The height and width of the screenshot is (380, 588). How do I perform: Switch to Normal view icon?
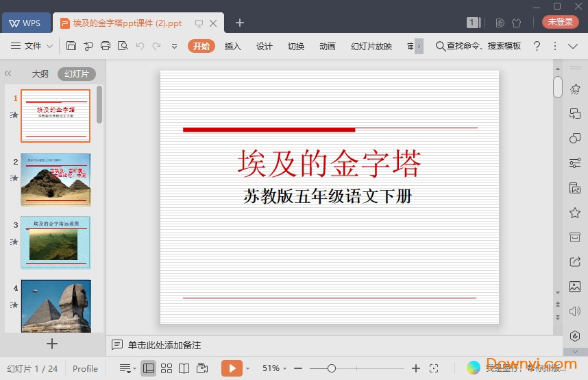pos(149,368)
